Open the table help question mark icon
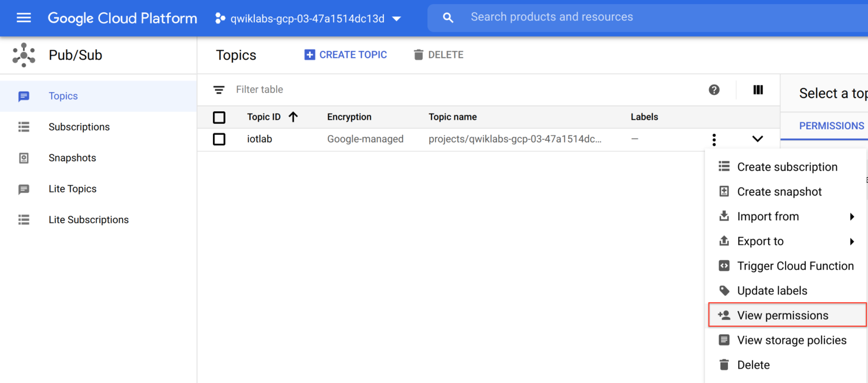This screenshot has height=383, width=868. click(714, 90)
